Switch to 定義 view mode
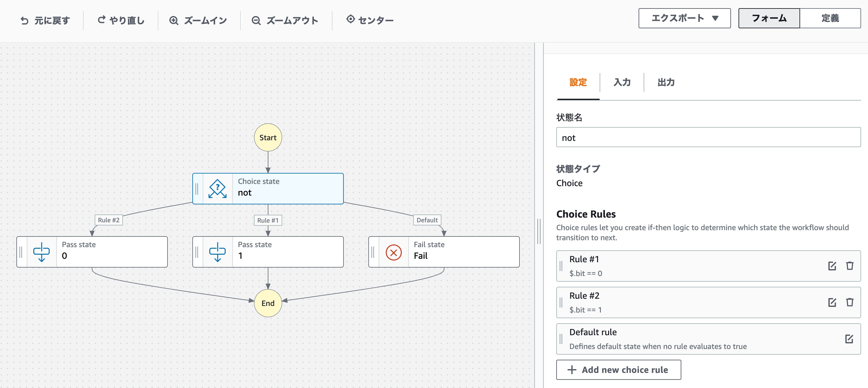The image size is (868, 388). tap(830, 18)
